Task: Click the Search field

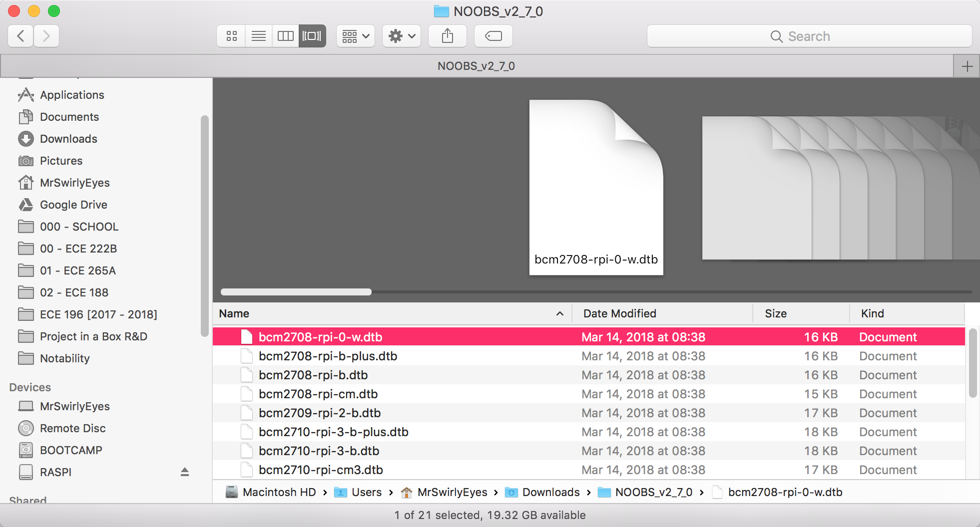Action: (x=809, y=36)
